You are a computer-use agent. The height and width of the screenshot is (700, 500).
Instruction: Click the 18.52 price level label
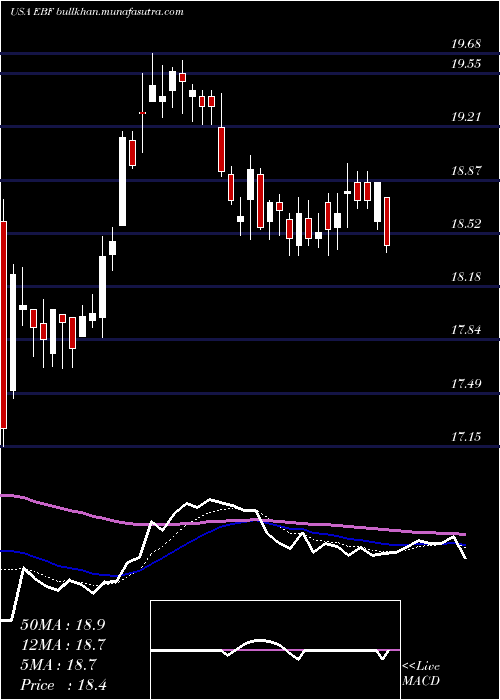[x=466, y=224]
